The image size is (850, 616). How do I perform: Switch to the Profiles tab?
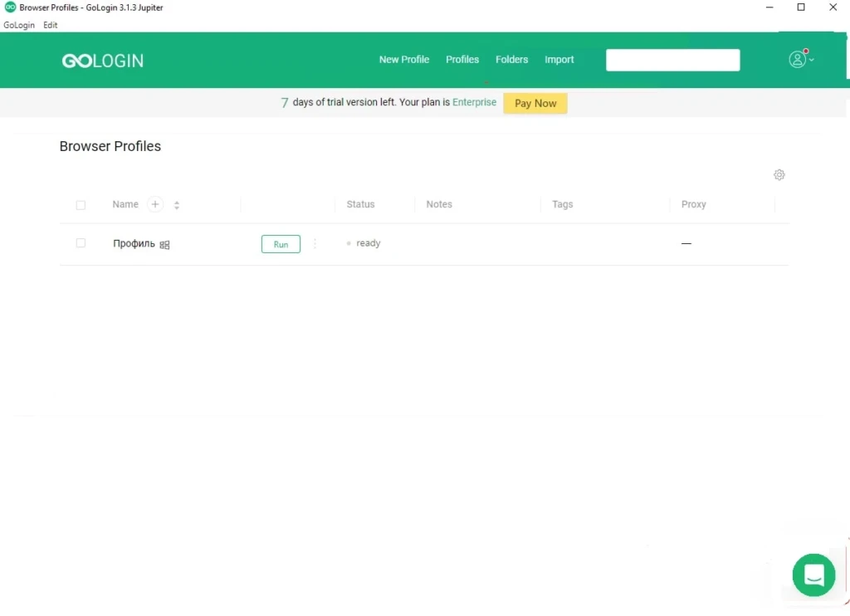(462, 60)
